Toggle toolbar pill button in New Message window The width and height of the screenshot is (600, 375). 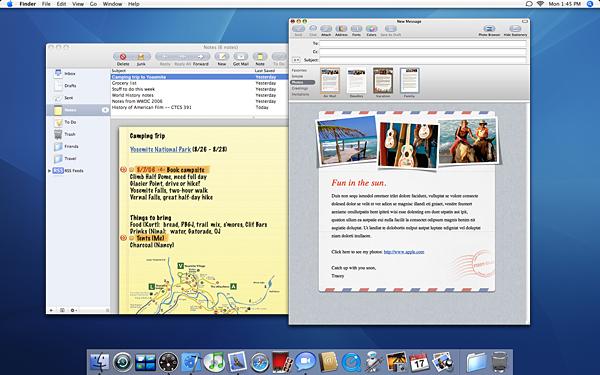(x=525, y=21)
